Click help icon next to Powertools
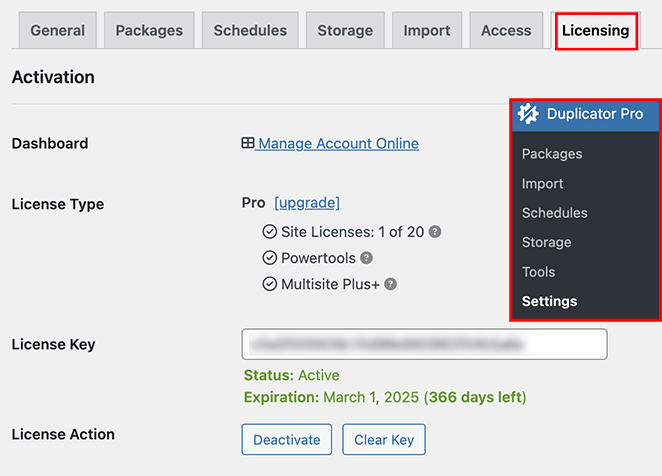 pyautogui.click(x=367, y=258)
